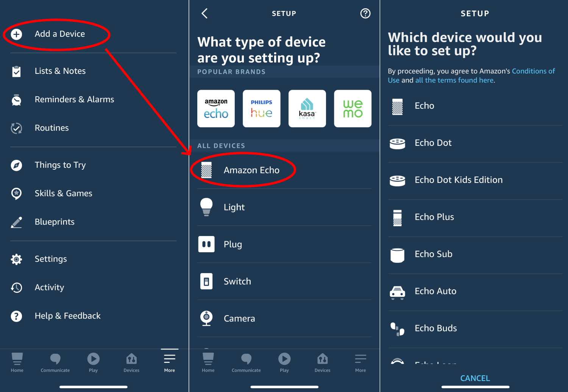Select Echo Dot Kids Edition
Viewport: 568px width, 392px height.
point(458,180)
